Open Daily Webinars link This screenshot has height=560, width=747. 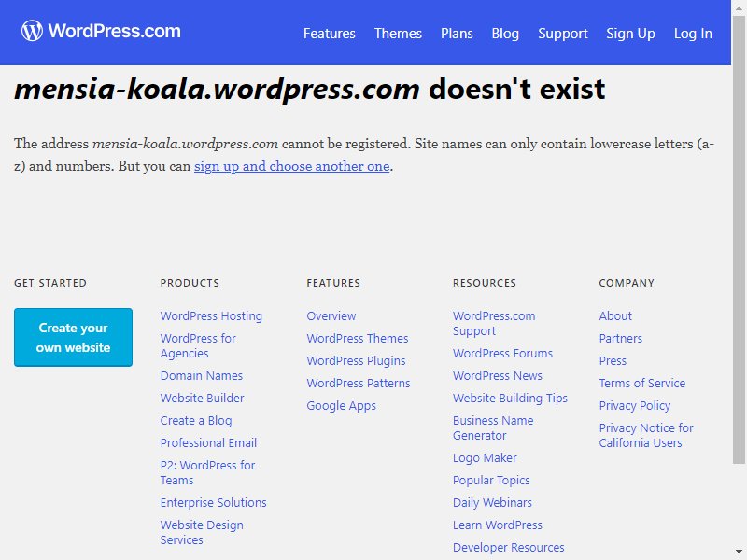492,503
